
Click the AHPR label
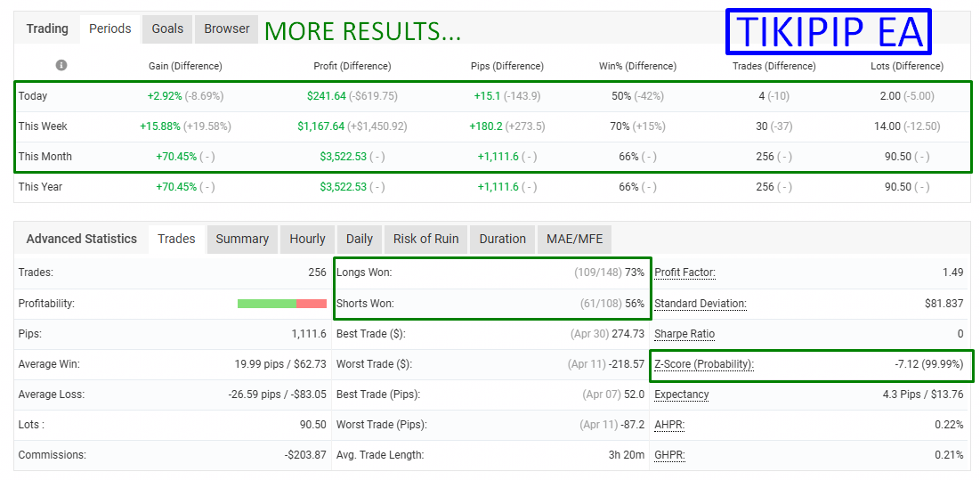[669, 425]
